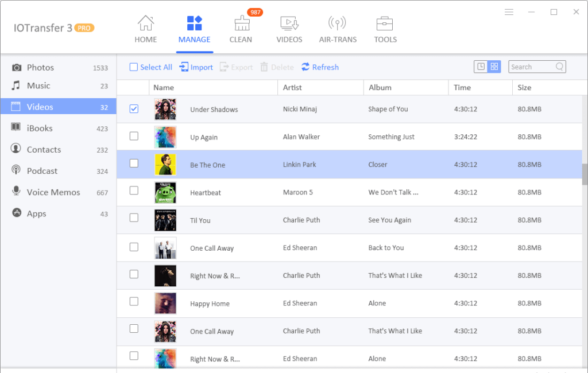Go to the VIDEOS downloader icon
Viewport: 588px width, 373px height.
click(x=289, y=24)
